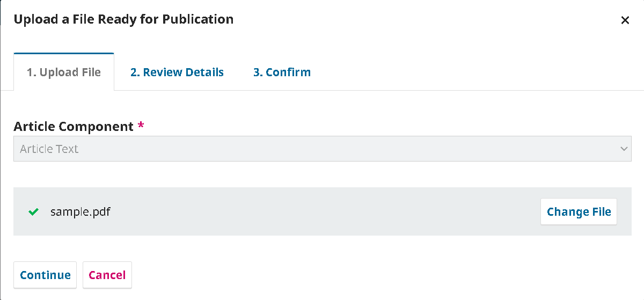Click Continue to proceed
This screenshot has height=300, width=644.
[x=45, y=275]
